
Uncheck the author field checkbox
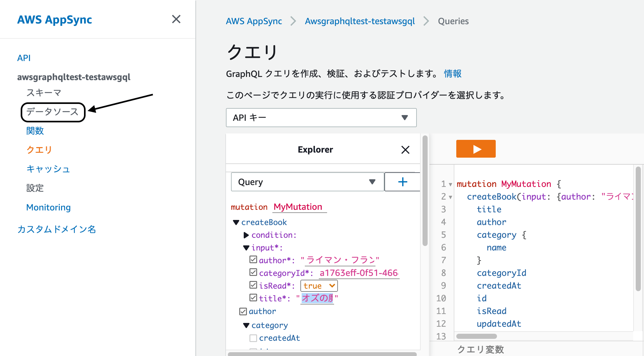pyautogui.click(x=243, y=311)
